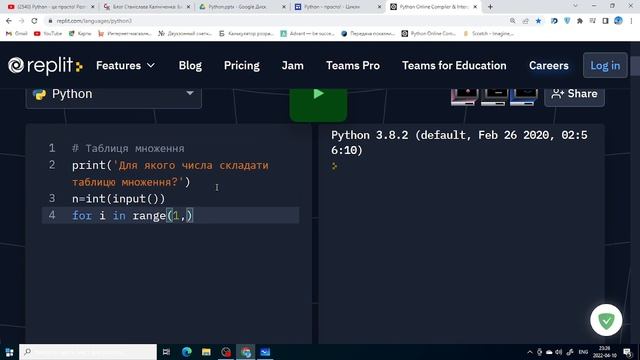Switch to the YouTube Python browser tab

pyautogui.click(x=51, y=7)
